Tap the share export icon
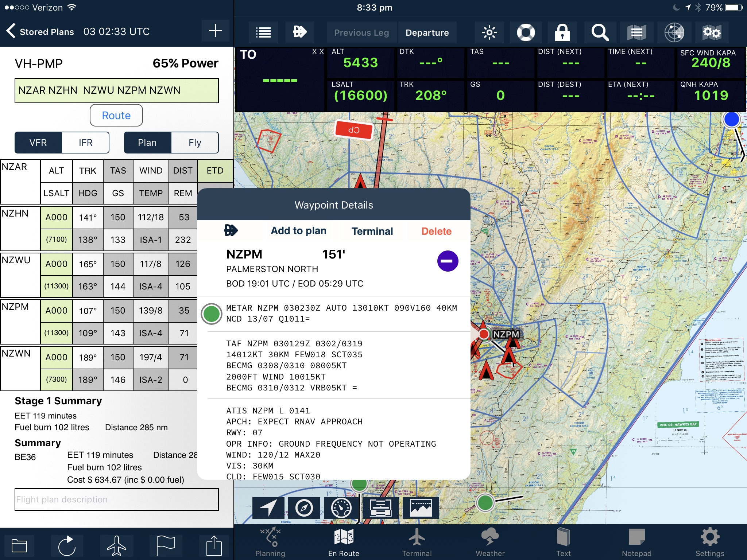Image resolution: width=747 pixels, height=560 pixels. click(214, 546)
